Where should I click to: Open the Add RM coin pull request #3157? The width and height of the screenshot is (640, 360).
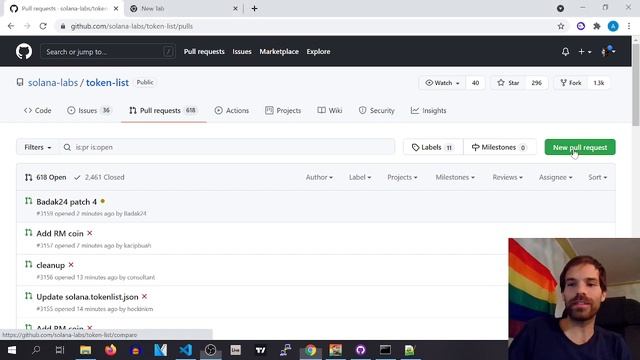[60, 233]
